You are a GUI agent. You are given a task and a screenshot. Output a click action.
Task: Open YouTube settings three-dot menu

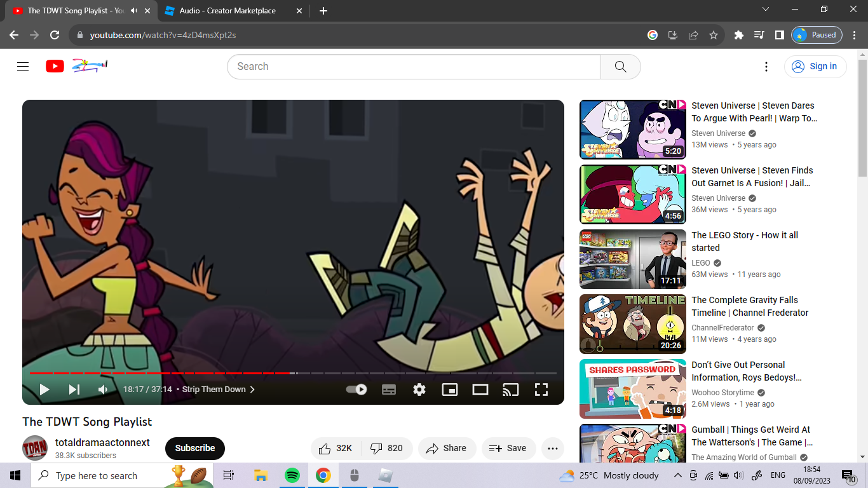tap(766, 66)
